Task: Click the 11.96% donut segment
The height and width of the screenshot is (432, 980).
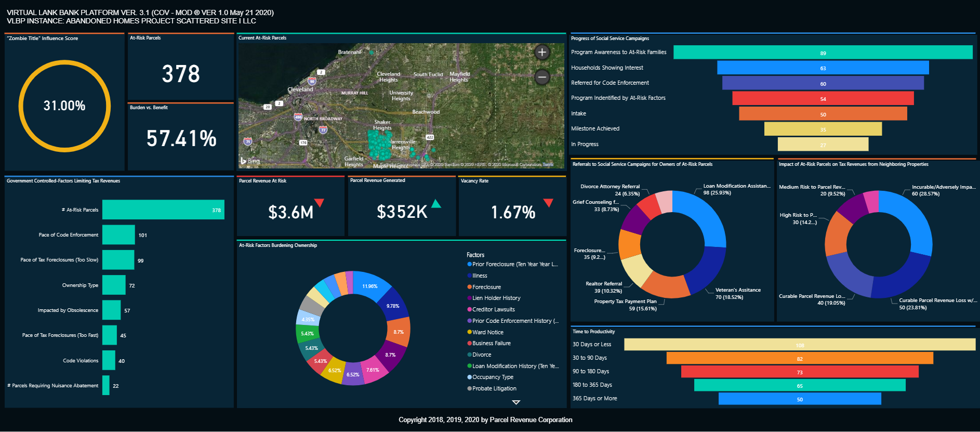Action: 371,285
